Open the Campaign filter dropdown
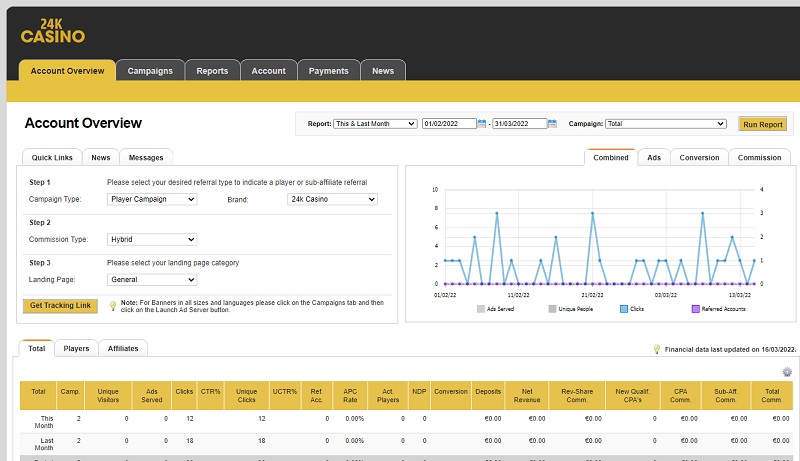This screenshot has width=800, height=461. tap(665, 123)
